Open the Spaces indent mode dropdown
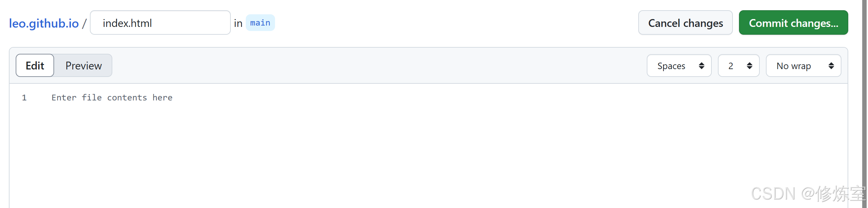Screen dimensions: 868x208 pos(679,66)
